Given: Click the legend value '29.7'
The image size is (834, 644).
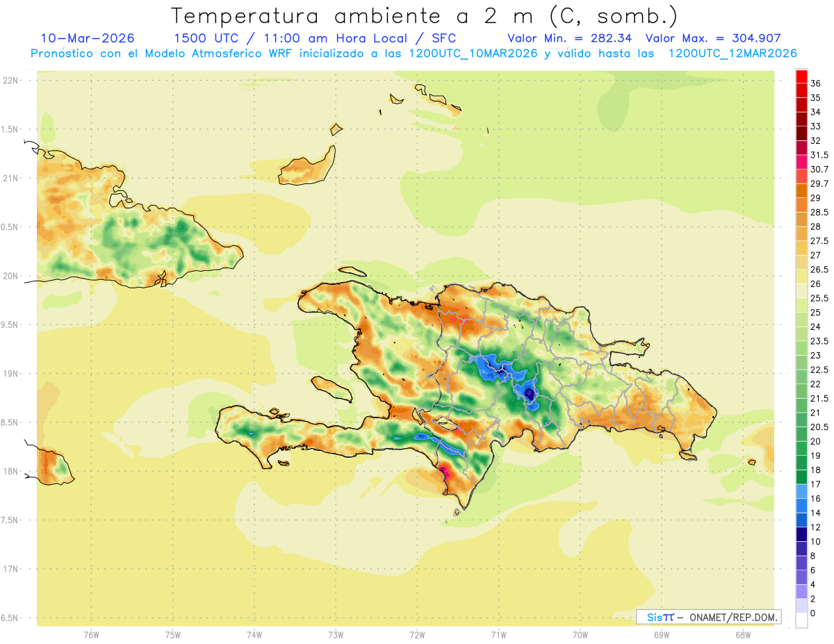Looking at the screenshot, I should 819,183.
